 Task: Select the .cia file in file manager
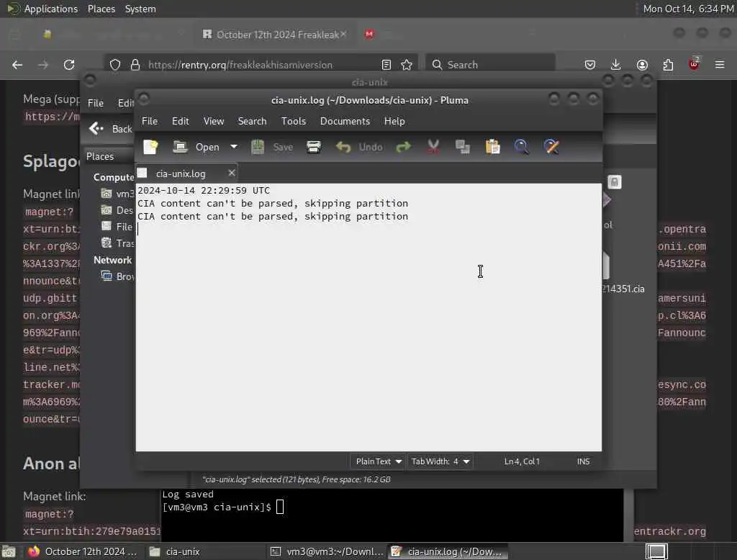click(x=623, y=273)
